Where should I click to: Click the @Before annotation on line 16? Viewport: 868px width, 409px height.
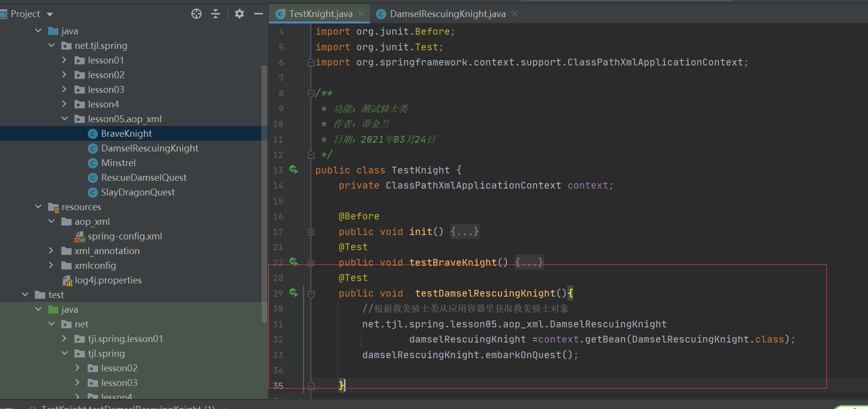click(x=359, y=216)
